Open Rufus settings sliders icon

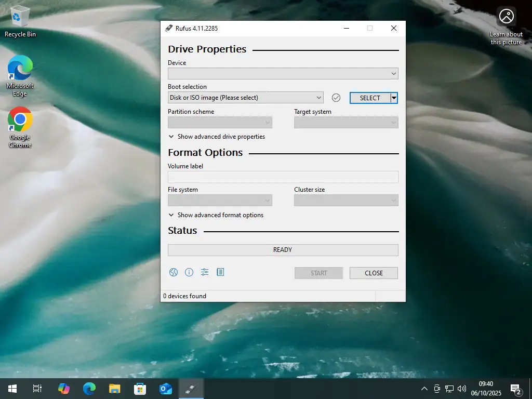pos(205,272)
